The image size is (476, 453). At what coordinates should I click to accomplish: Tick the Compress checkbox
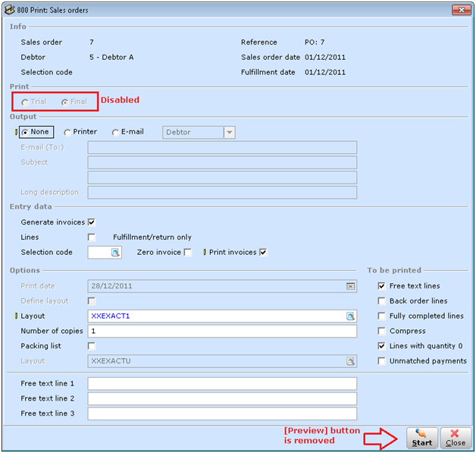pos(381,331)
